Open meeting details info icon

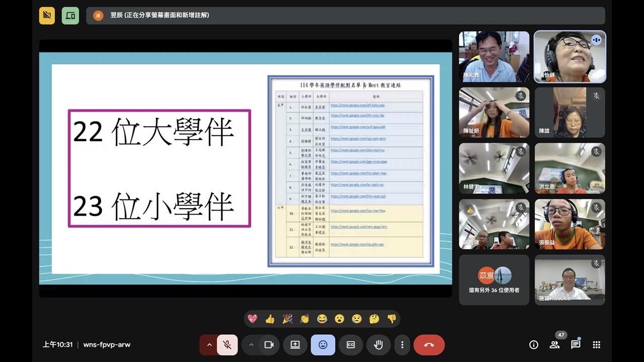534,345
